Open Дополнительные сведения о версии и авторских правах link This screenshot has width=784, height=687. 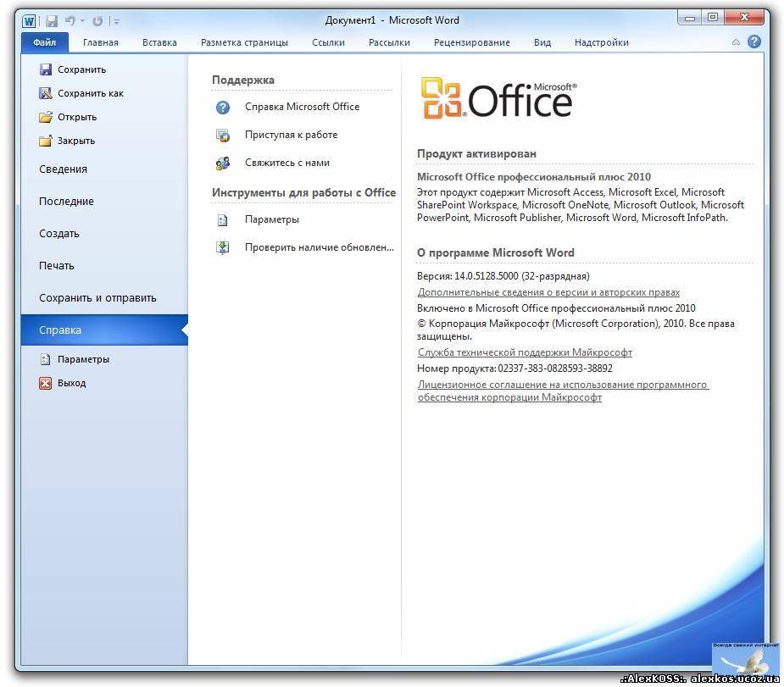(548, 292)
